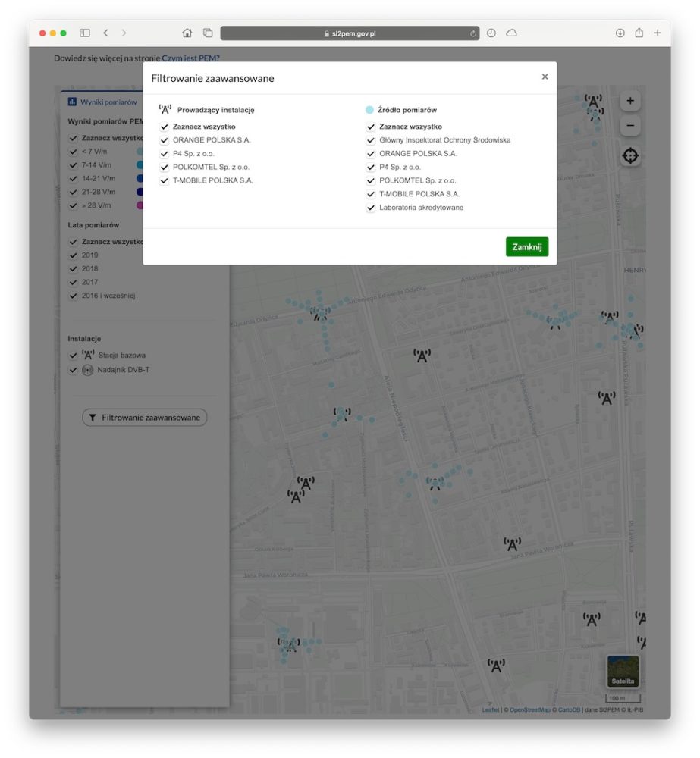
Task: Open the Share menu in Safari
Action: [639, 33]
